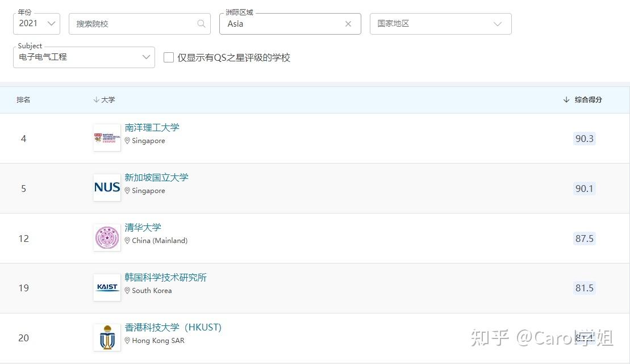Click the KAIST logo
This screenshot has height=364, width=630.
pyautogui.click(x=107, y=287)
